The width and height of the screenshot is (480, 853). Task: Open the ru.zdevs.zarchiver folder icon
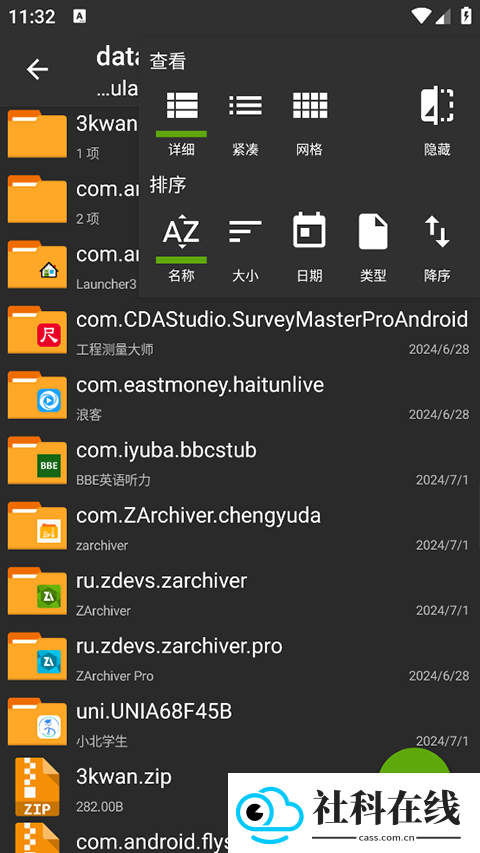[x=37, y=591]
